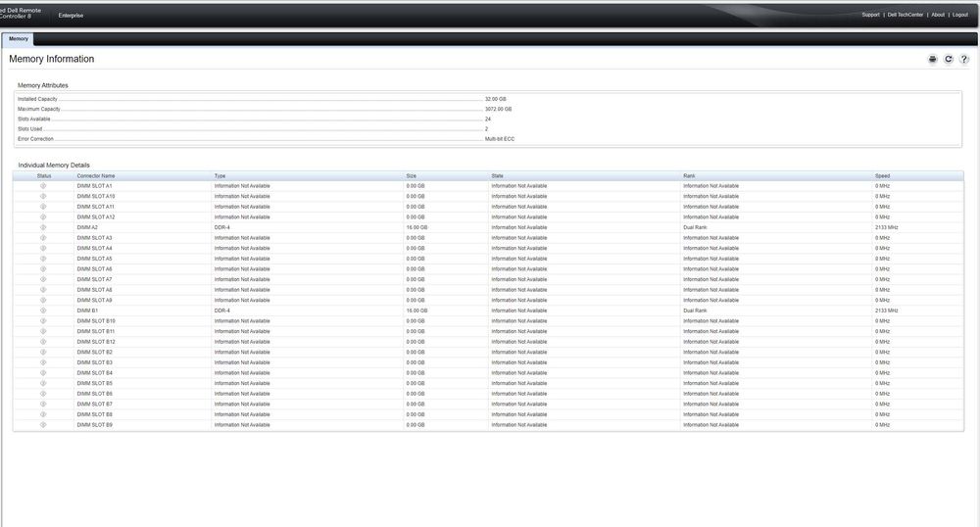Click the print icon
Image resolution: width=980 pixels, height=527 pixels.
[x=933, y=59]
